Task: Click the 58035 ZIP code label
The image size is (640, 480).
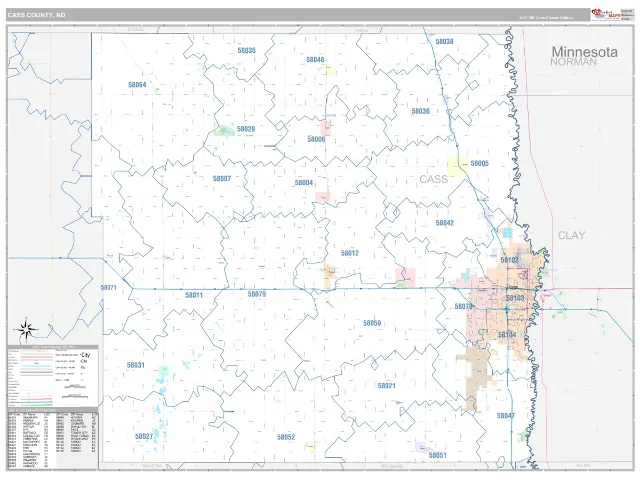Action: point(247,51)
